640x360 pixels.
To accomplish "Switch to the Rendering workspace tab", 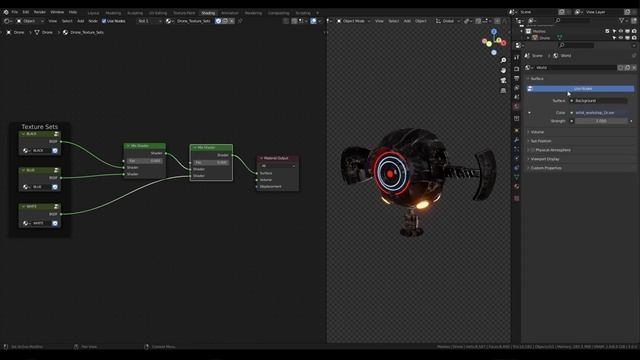I will pos(253,13).
